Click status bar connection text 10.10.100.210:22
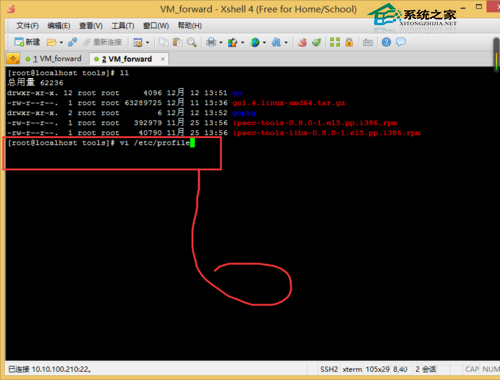The image size is (500, 380). click(61, 369)
